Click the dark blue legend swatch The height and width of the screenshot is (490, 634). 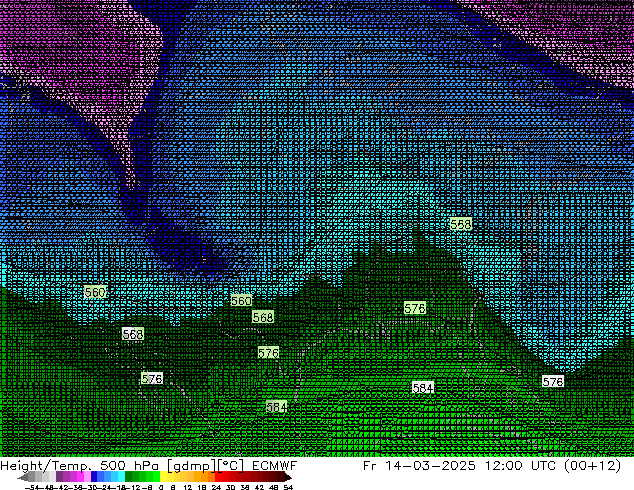(94, 477)
